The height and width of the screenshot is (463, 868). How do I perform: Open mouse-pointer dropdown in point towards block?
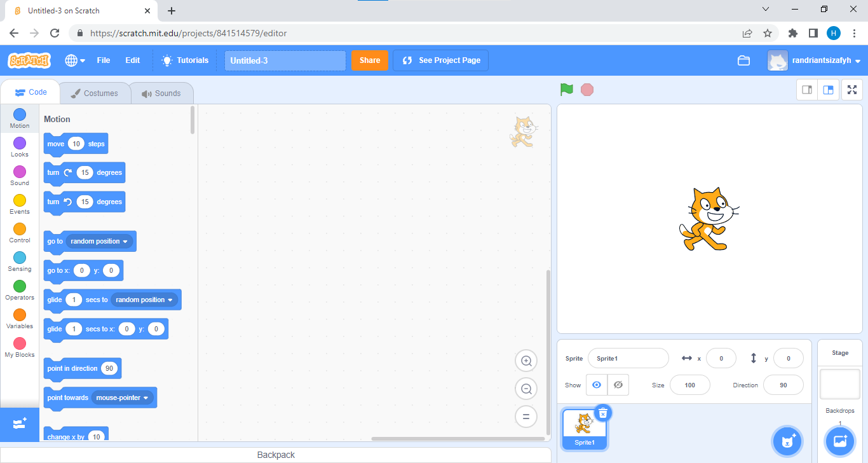click(x=124, y=398)
